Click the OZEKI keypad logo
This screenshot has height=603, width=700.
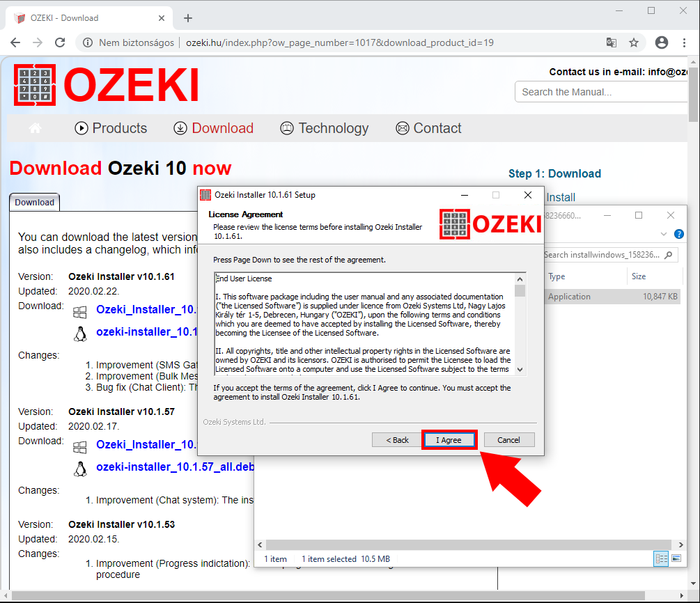click(35, 85)
